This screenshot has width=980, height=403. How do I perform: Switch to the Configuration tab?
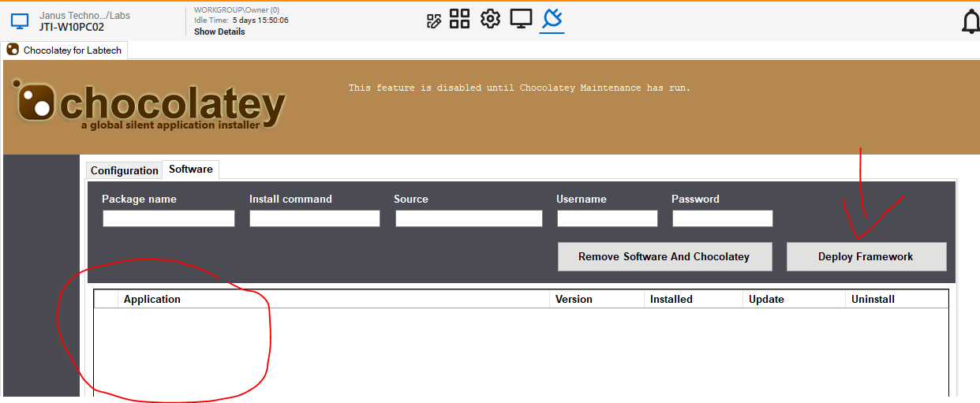(x=124, y=170)
